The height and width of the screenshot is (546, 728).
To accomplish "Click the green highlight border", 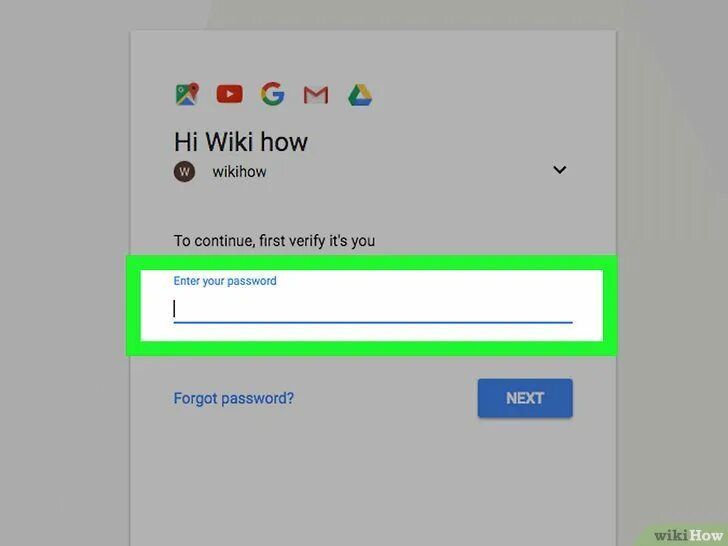I will [371, 262].
